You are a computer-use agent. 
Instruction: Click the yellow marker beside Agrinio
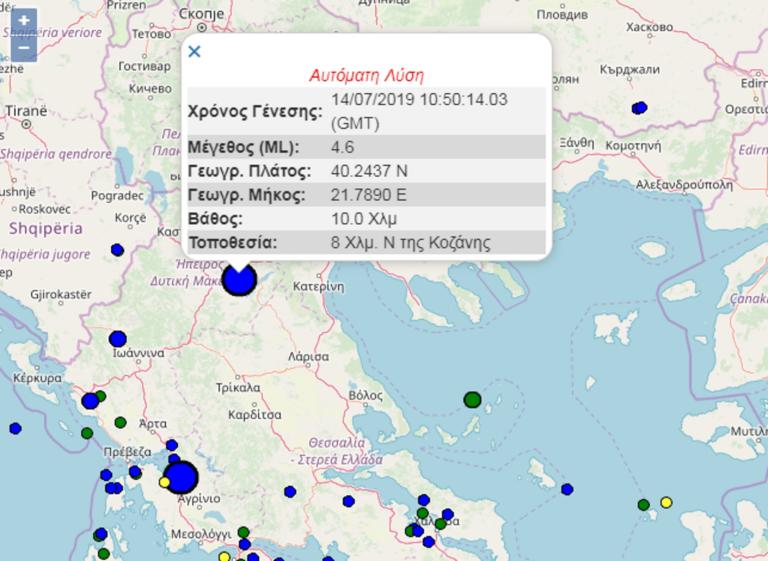[x=164, y=482]
